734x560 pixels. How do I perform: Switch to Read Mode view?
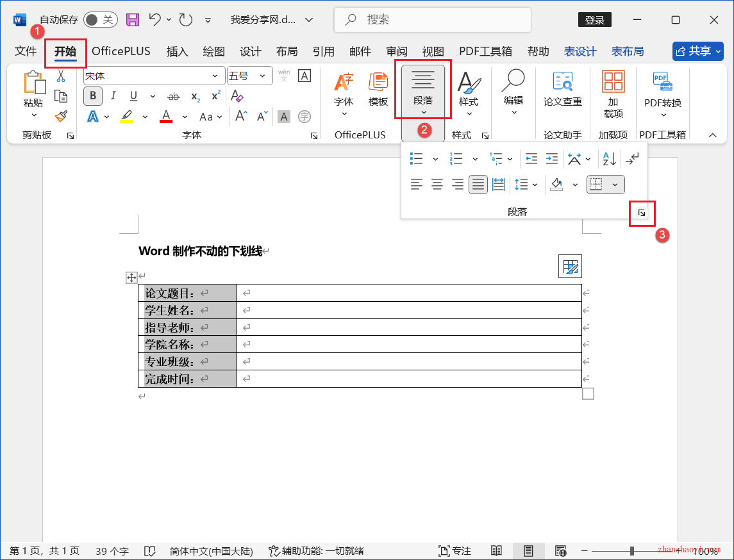[496, 550]
